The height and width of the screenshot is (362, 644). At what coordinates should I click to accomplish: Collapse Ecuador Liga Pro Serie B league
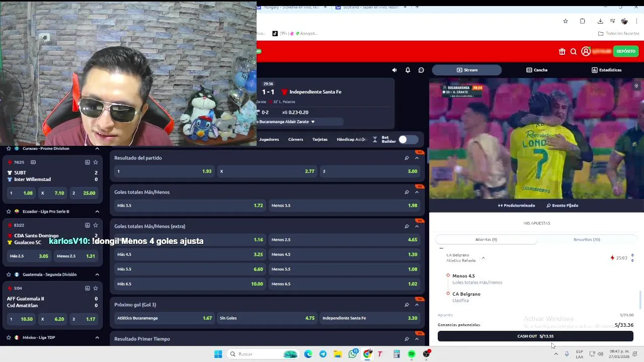pos(97,212)
